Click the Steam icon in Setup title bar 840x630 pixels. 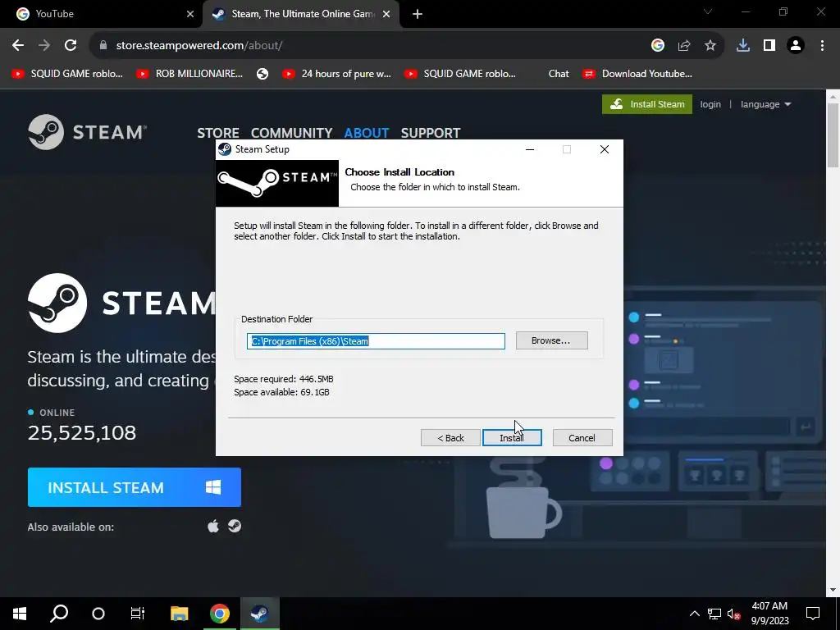point(225,149)
